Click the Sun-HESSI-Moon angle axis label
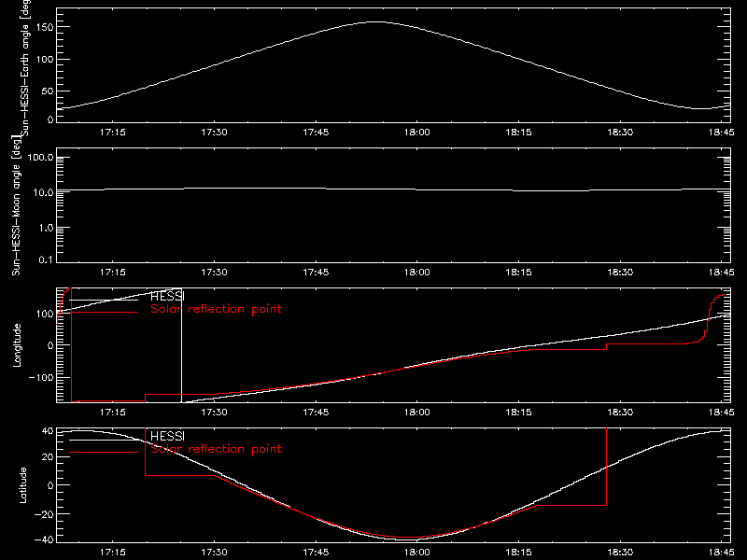 [16, 204]
